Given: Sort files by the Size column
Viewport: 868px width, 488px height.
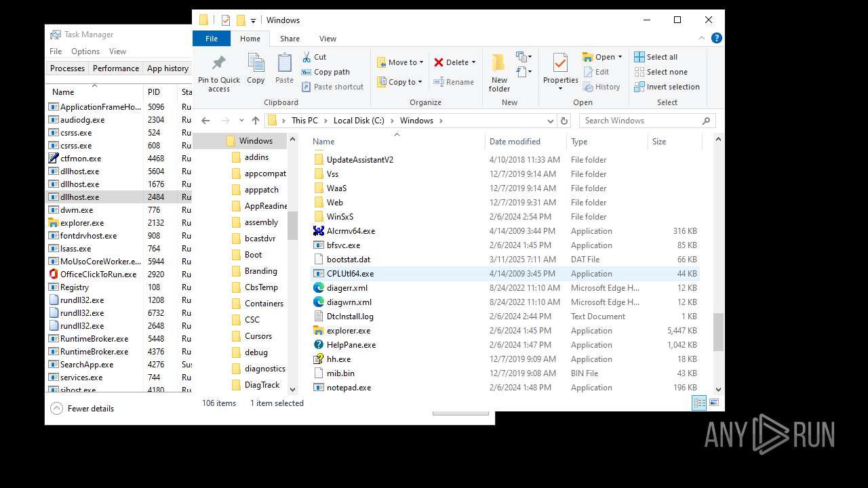Looking at the screenshot, I should click(x=674, y=142).
